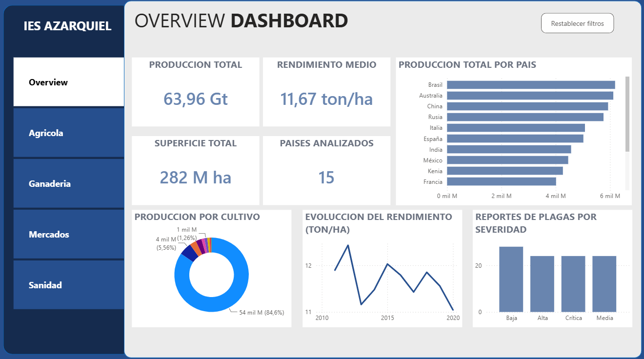The image size is (644, 359).
Task: Click the scrollbar of the country chart
Action: click(x=627, y=114)
